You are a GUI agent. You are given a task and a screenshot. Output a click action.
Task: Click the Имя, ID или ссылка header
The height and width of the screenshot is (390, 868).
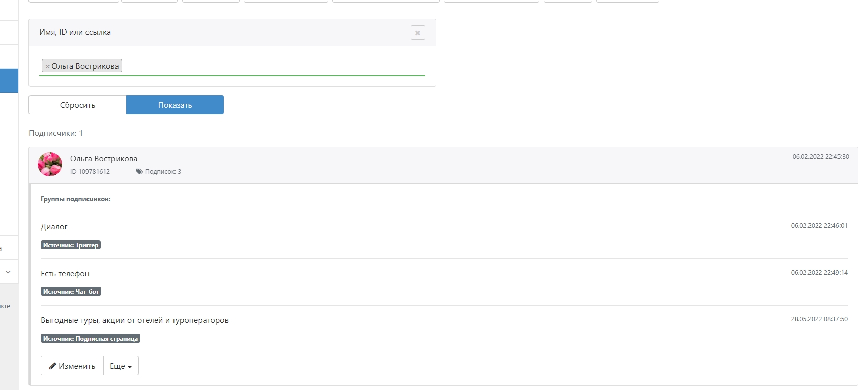tap(75, 32)
